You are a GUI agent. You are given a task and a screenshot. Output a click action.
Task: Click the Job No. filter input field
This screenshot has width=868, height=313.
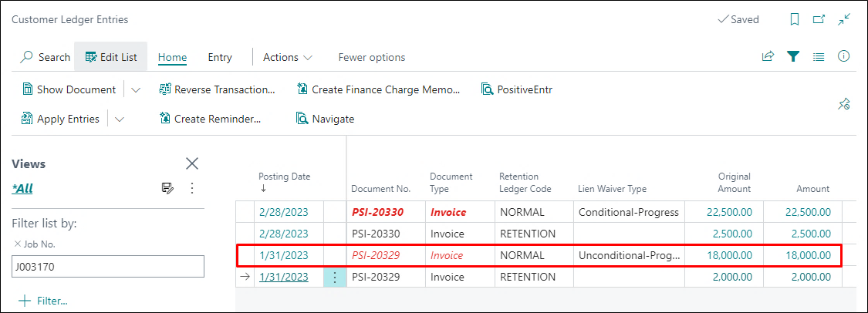pyautogui.click(x=108, y=267)
